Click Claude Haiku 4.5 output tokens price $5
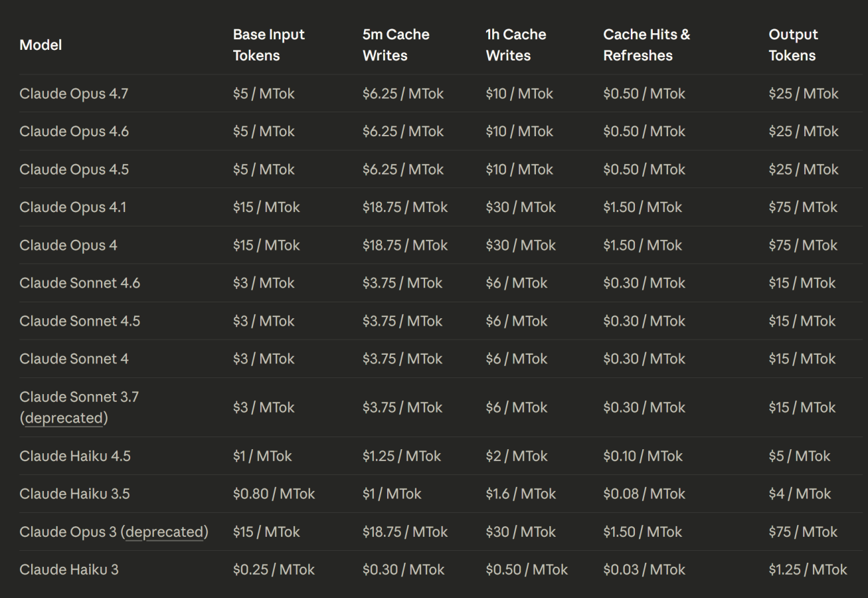The width and height of the screenshot is (868, 598). [800, 456]
